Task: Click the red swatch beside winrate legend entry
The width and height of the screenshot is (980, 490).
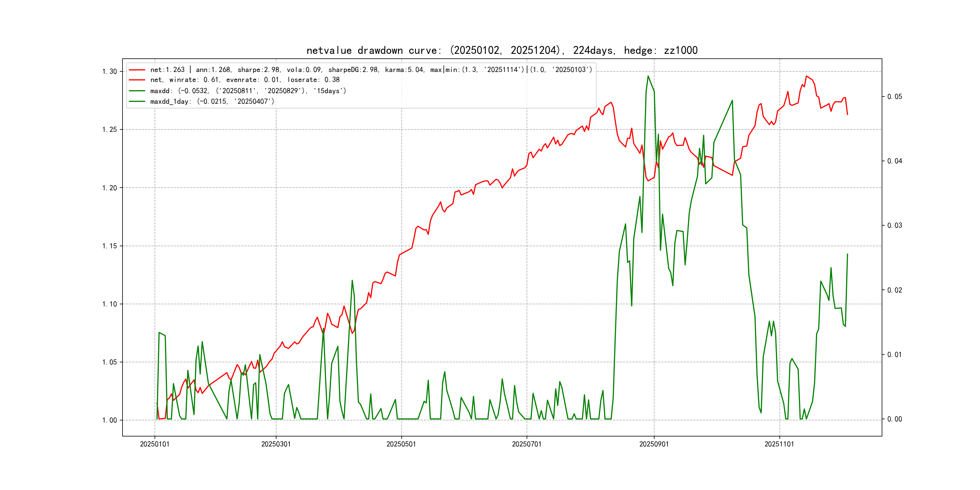Action: point(137,80)
